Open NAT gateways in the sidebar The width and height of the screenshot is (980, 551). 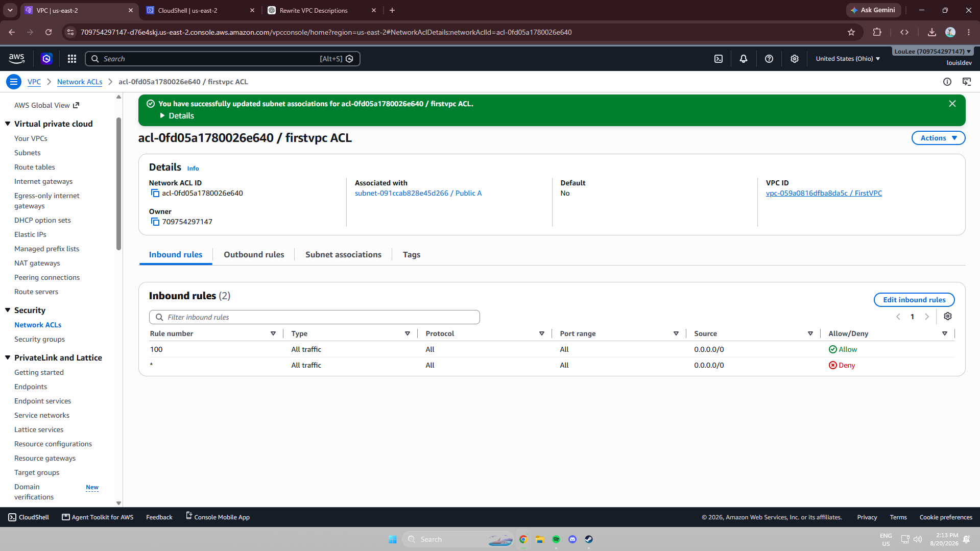tap(37, 263)
